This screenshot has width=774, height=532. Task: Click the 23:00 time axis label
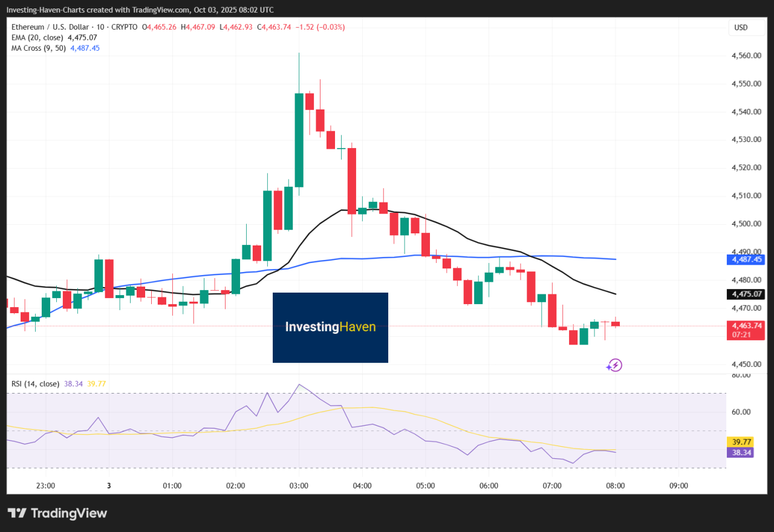45,485
